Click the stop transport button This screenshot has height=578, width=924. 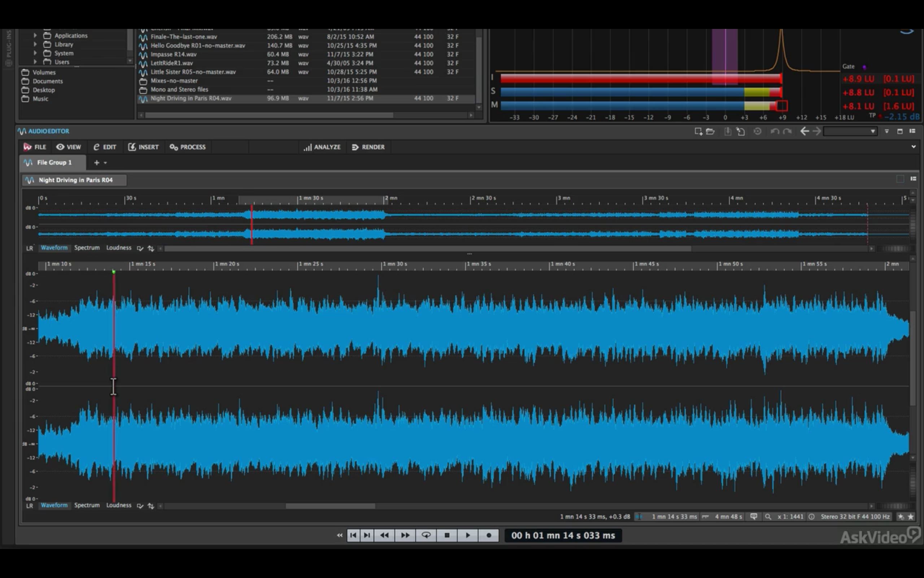tap(447, 535)
